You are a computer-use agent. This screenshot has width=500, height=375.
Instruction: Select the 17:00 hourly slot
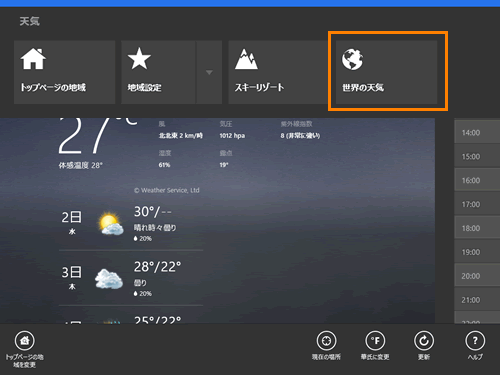477,204
